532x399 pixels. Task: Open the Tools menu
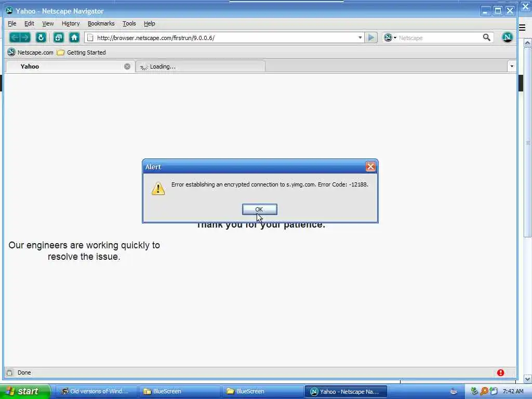[x=129, y=23]
